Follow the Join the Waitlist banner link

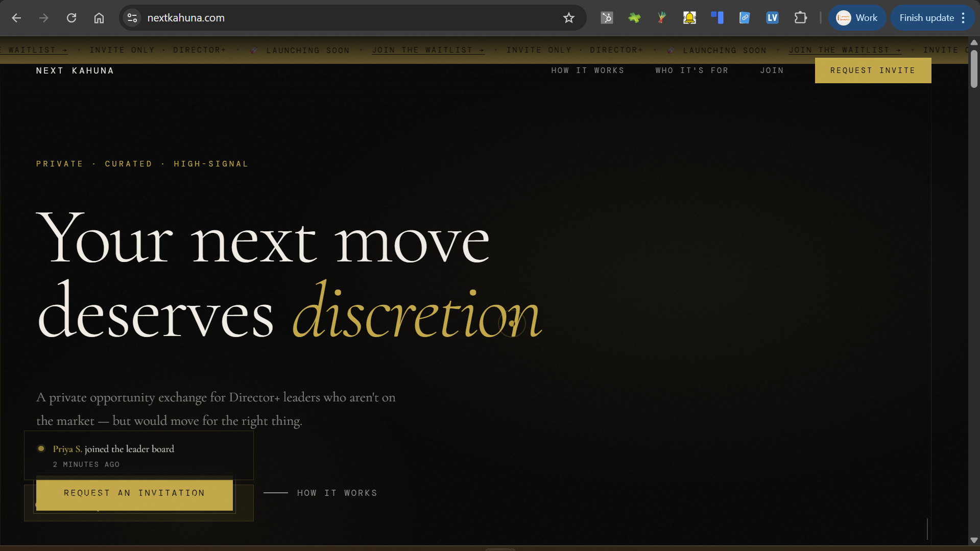pos(428,50)
